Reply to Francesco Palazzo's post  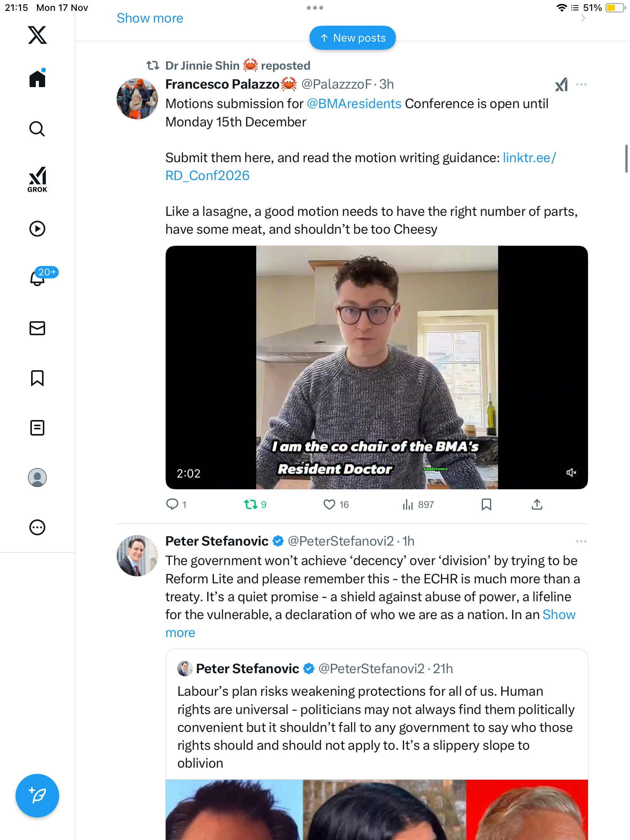(x=172, y=504)
